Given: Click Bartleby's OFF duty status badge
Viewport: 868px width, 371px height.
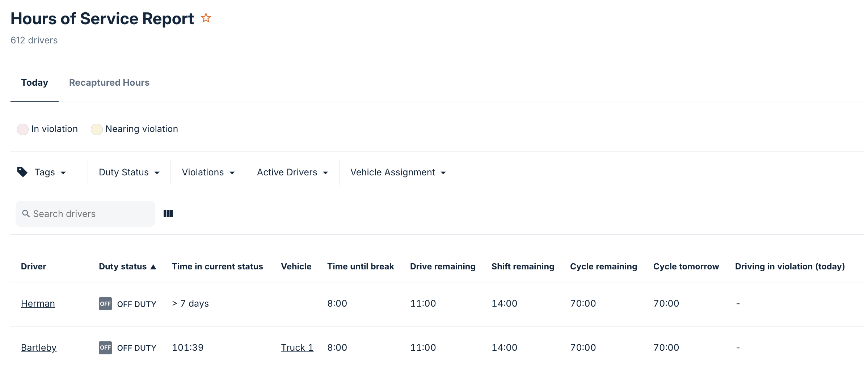Looking at the screenshot, I should (x=105, y=348).
